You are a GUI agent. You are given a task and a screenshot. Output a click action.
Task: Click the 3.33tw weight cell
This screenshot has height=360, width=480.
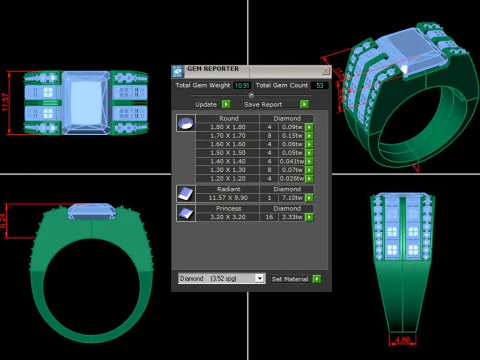(292, 217)
